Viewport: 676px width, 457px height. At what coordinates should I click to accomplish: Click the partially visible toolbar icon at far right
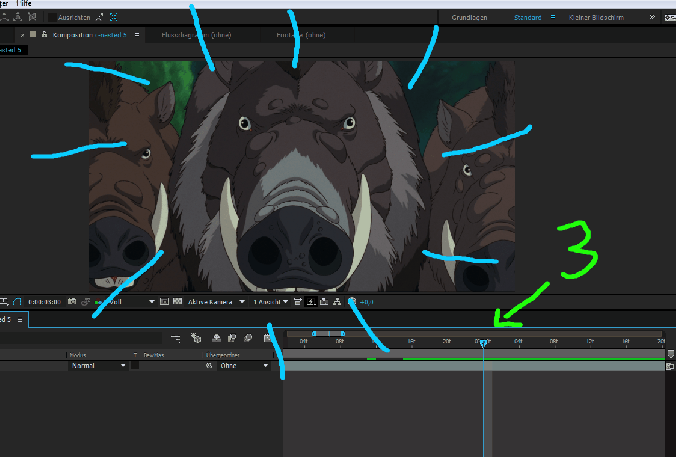pyautogui.click(x=670, y=18)
